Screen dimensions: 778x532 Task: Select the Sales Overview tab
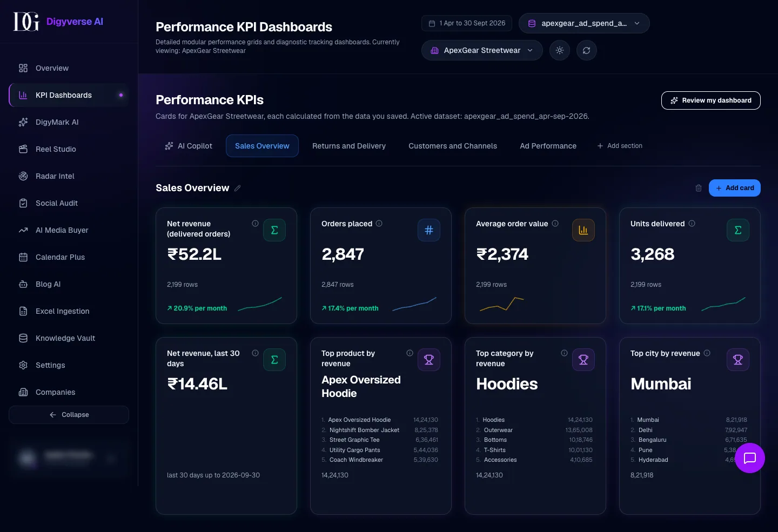[262, 146]
